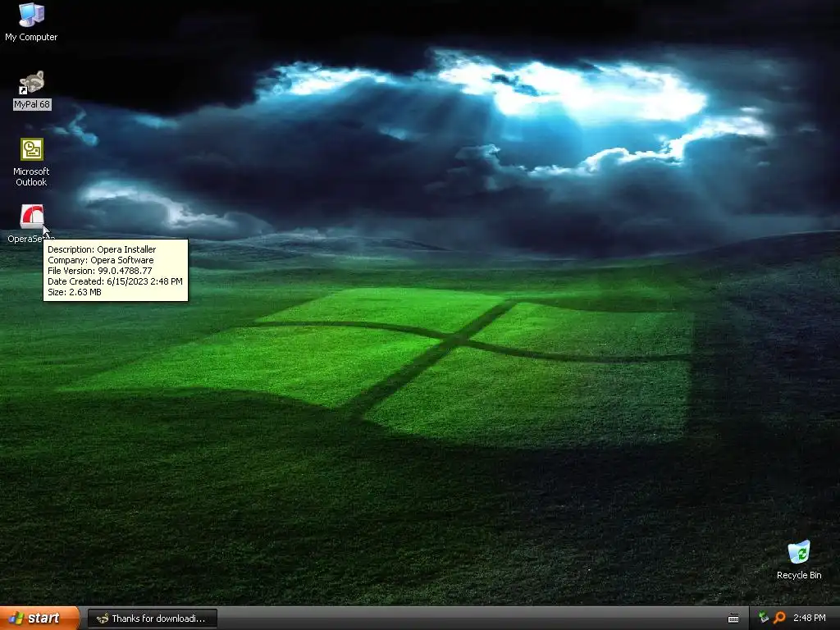840x630 pixels.
Task: Click the 'My Computer' label text
Action: 31,37
